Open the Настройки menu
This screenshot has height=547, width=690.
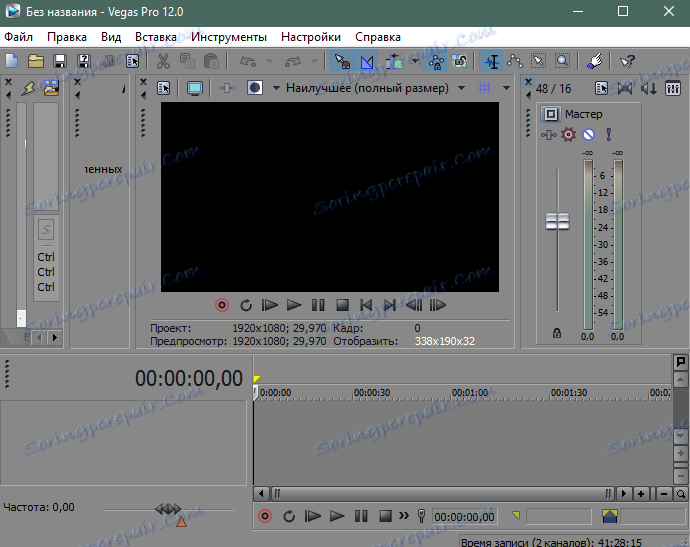pos(311,37)
